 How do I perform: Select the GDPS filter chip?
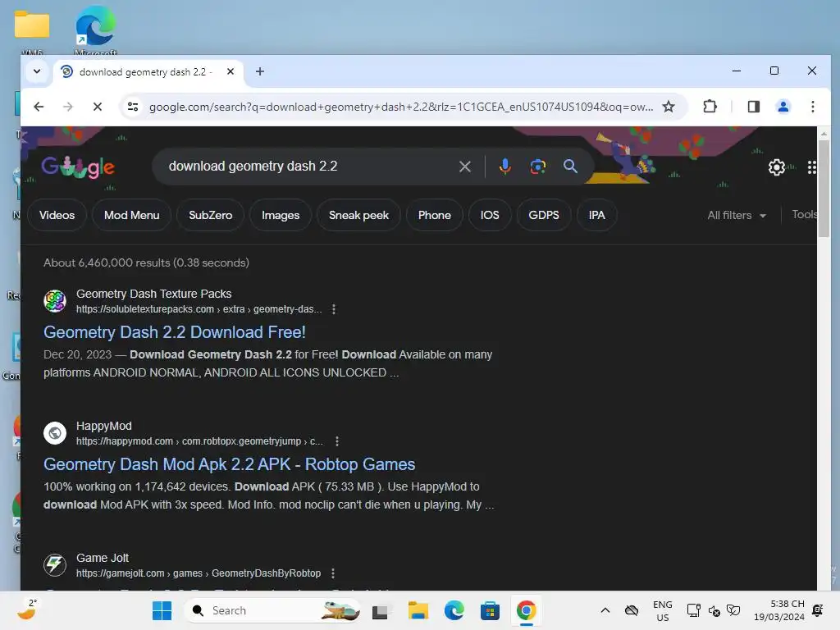tap(544, 216)
